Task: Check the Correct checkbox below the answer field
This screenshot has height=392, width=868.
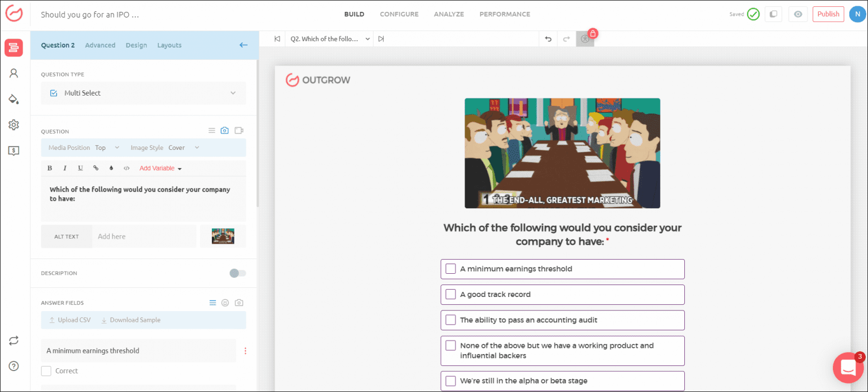Action: coord(46,371)
